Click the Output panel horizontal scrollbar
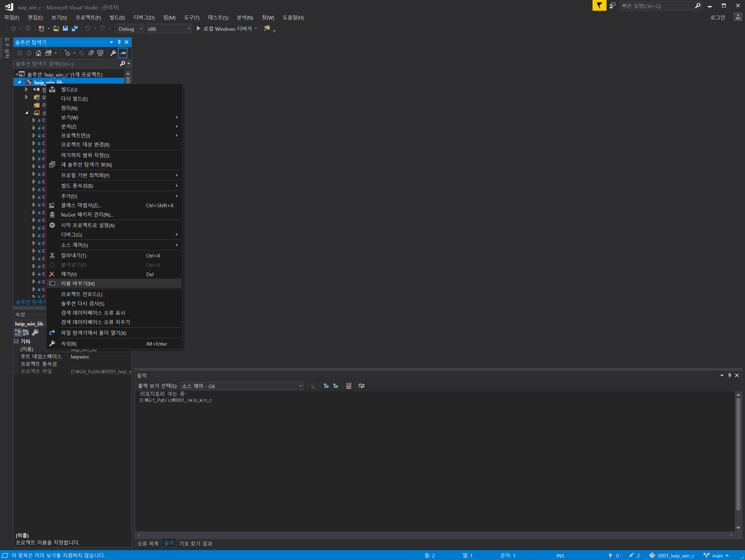Viewport: 745px width, 560px height. pos(435,535)
